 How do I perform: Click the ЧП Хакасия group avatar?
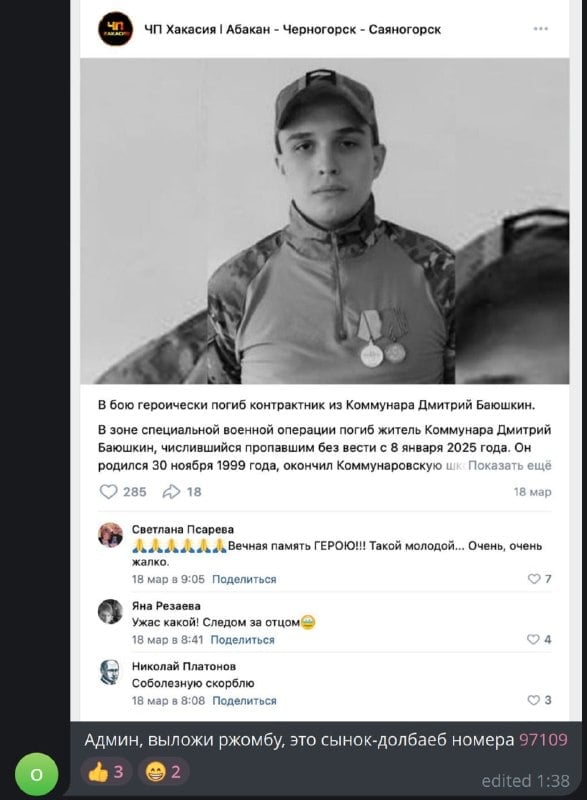pyautogui.click(x=115, y=29)
